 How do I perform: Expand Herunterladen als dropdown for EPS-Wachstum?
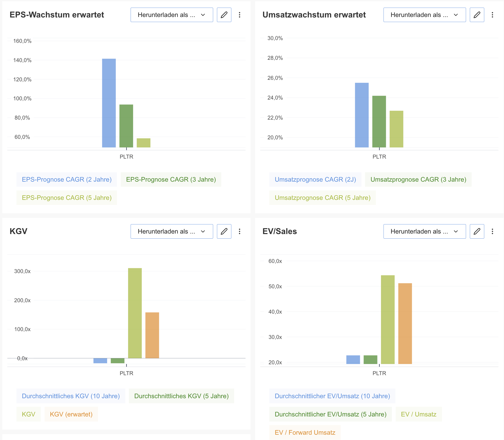[172, 15]
